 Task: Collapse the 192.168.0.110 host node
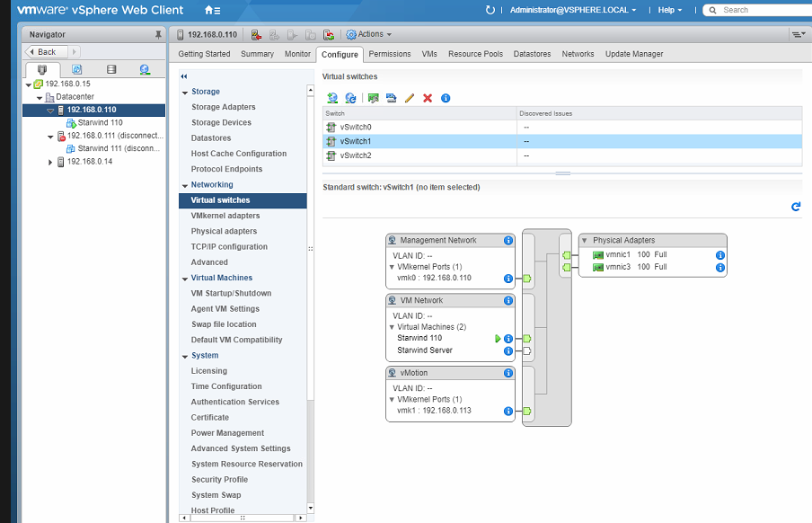point(50,111)
